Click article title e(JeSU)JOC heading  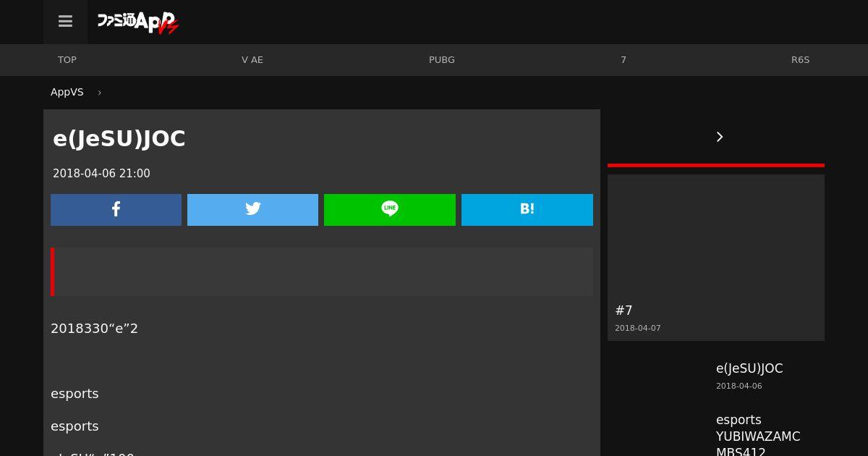pos(119,139)
